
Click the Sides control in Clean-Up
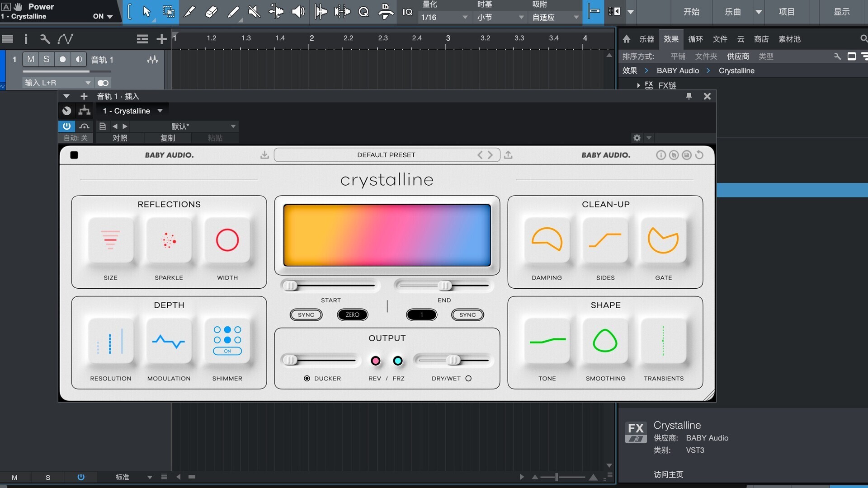tap(605, 240)
